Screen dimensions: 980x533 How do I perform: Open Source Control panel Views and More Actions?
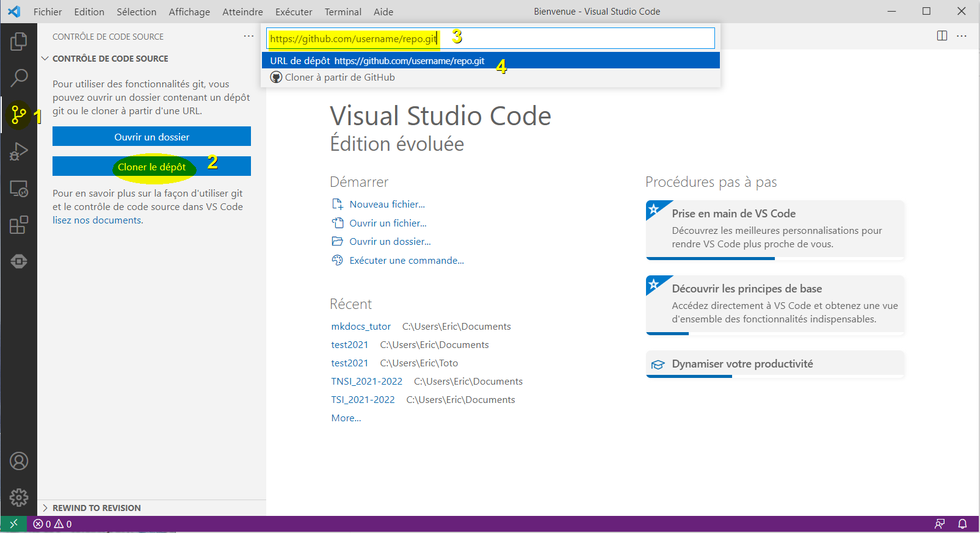(249, 36)
